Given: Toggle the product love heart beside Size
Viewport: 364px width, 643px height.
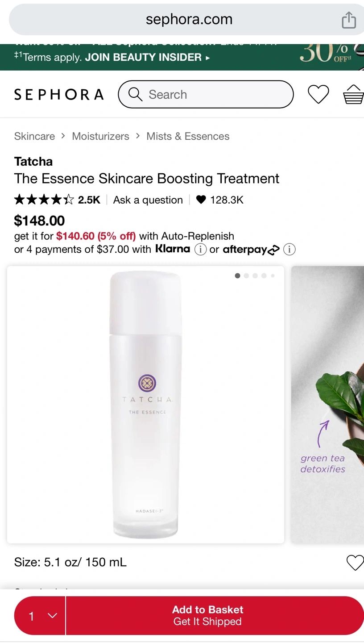Looking at the screenshot, I should coord(355,562).
